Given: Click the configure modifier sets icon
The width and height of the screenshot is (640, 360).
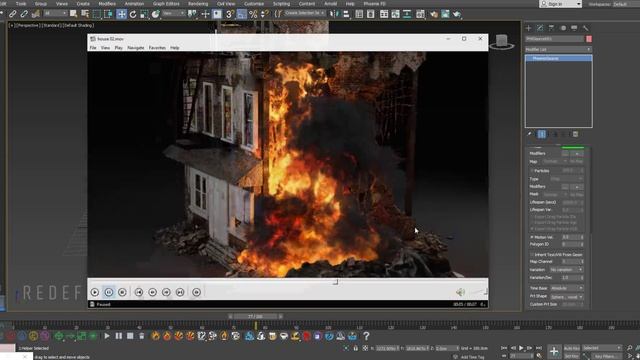Looking at the screenshot, I should [575, 134].
